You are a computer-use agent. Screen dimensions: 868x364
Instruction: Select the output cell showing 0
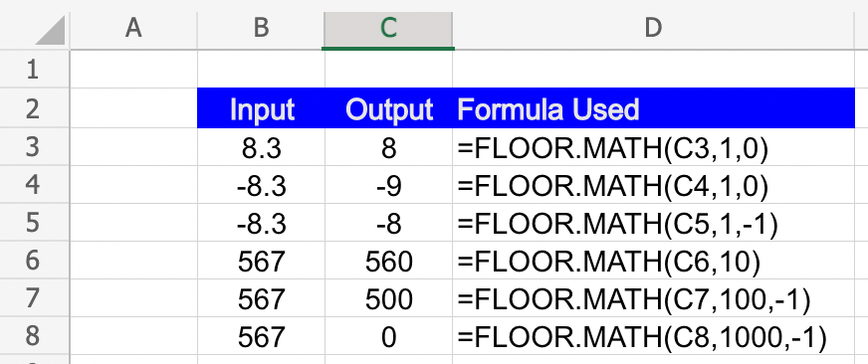tap(388, 336)
